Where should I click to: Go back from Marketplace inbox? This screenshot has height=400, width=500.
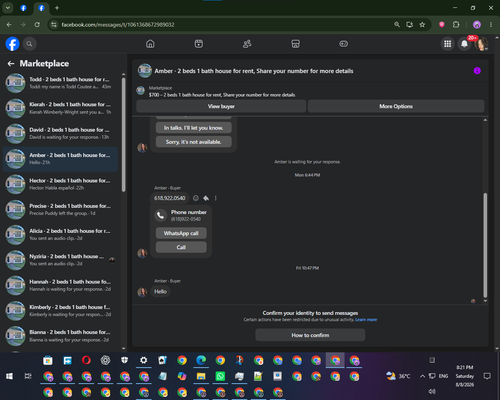click(11, 63)
